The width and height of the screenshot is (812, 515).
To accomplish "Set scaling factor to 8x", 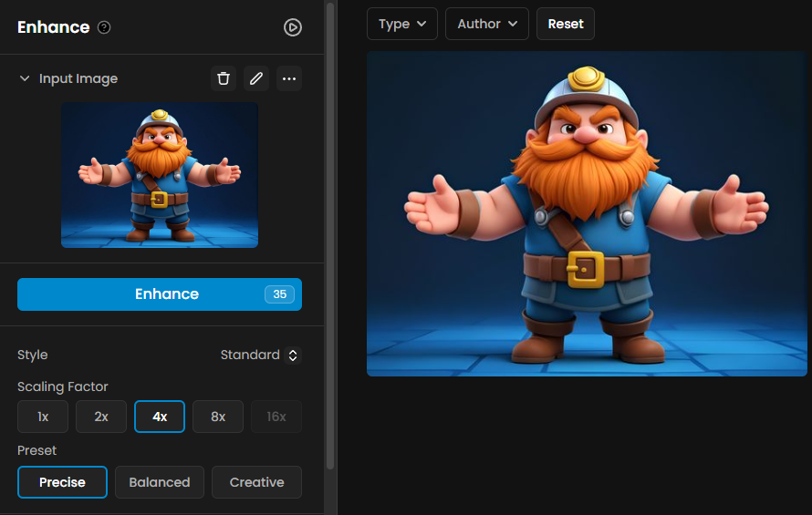I will pos(218,417).
